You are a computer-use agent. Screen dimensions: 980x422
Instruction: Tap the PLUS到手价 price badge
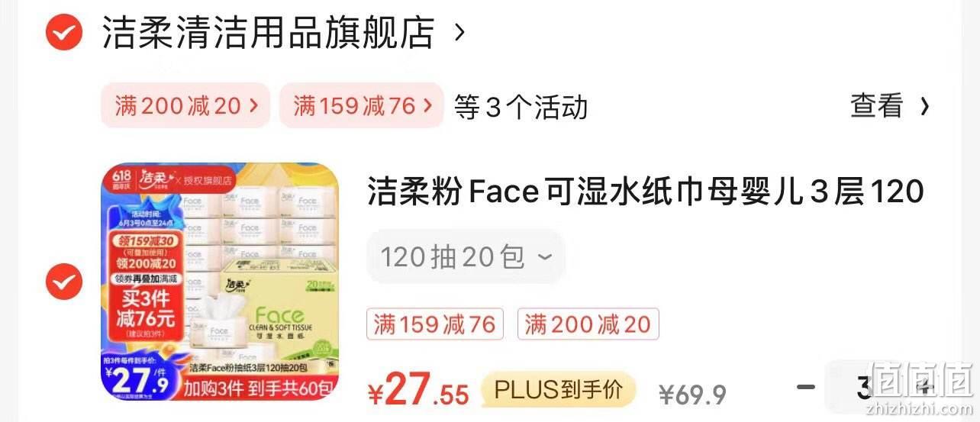coord(558,390)
